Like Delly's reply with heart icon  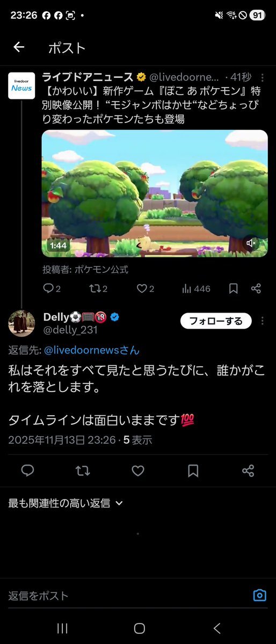click(x=138, y=471)
